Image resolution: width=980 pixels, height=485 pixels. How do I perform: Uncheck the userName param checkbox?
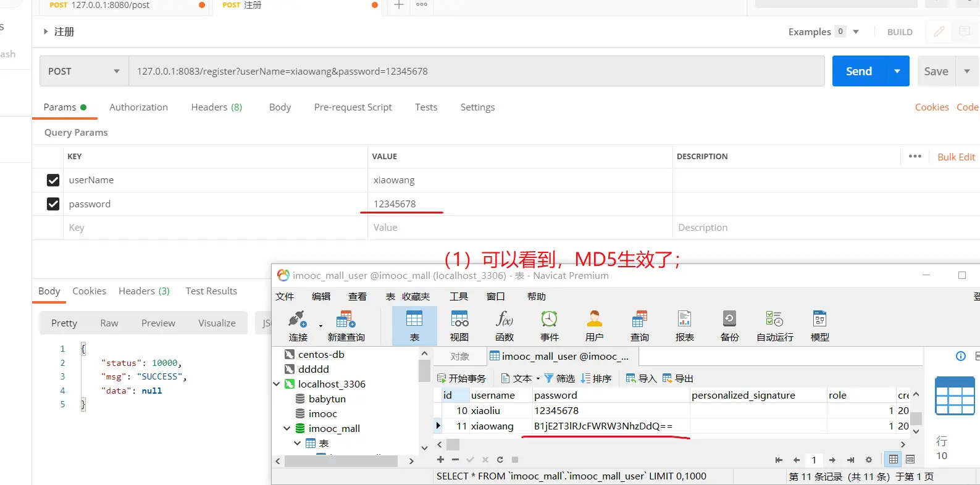[53, 180]
